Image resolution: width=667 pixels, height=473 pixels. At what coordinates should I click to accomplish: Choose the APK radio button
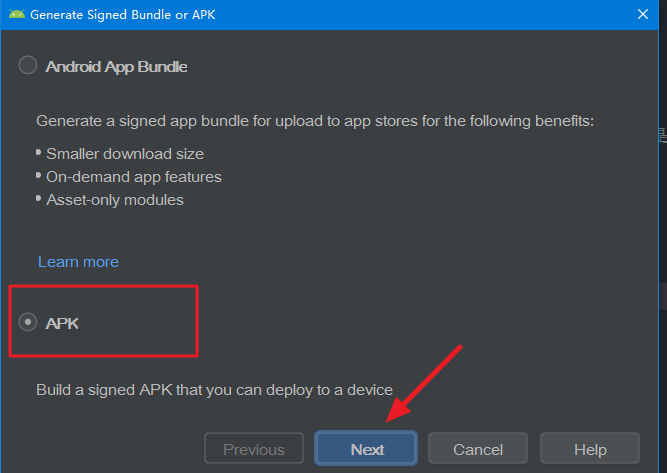click(x=28, y=322)
